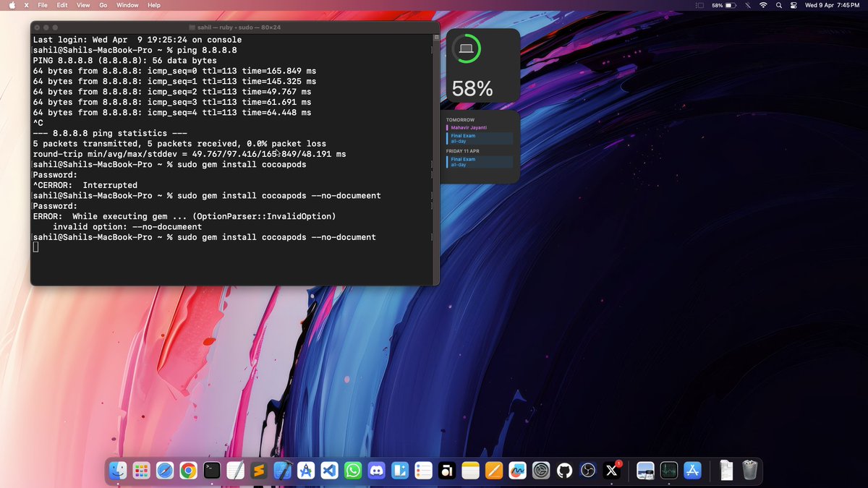Open TextEdit from the Dock
The image size is (868, 488).
click(235, 471)
